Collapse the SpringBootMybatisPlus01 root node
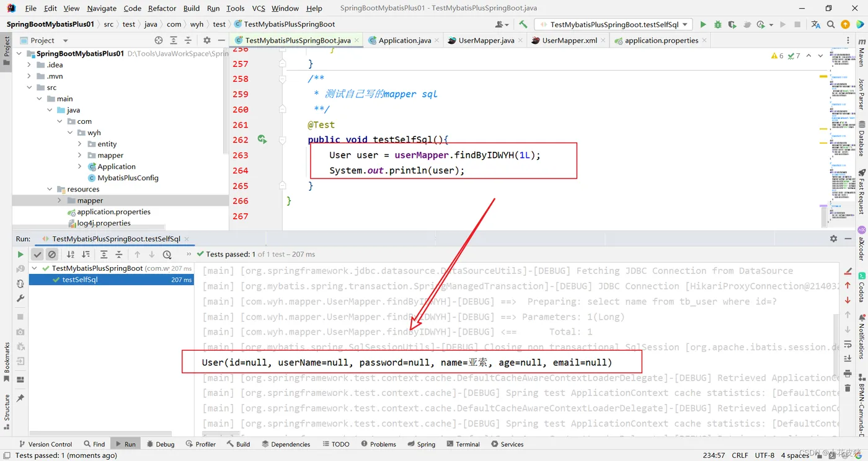 (19, 54)
